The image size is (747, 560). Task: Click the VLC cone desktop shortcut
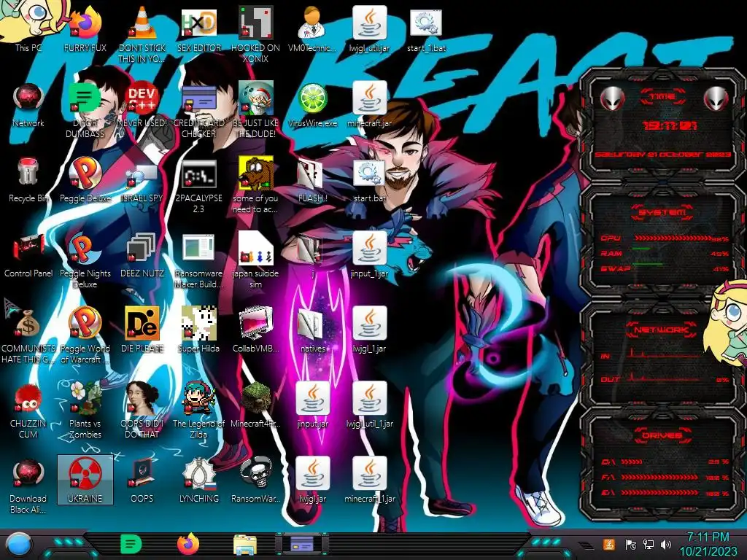coord(142,34)
